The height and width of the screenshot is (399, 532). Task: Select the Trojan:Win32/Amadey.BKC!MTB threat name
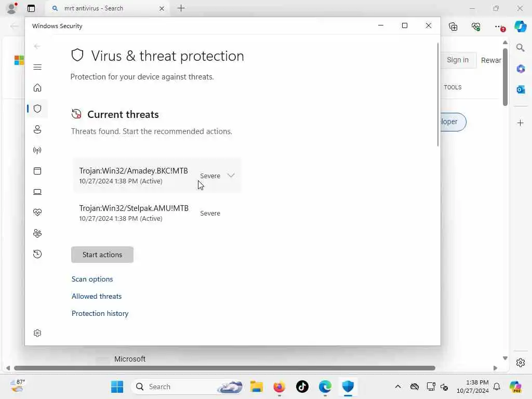(134, 170)
